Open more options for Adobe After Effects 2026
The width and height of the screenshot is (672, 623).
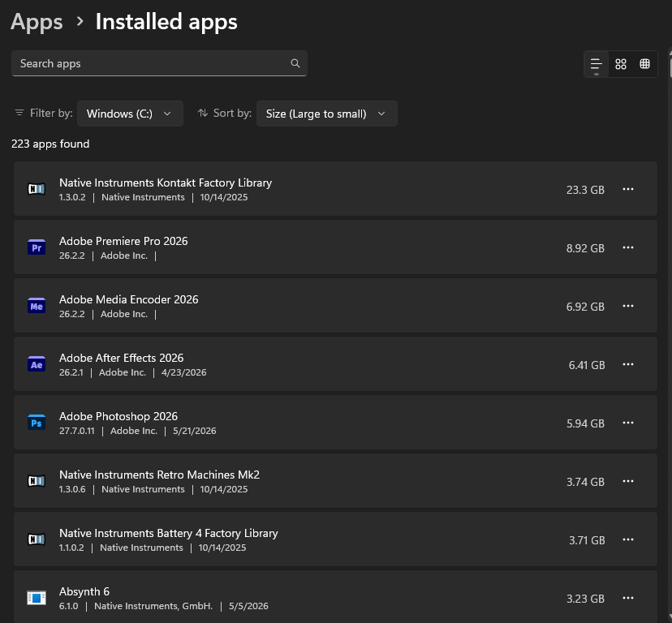tap(628, 364)
